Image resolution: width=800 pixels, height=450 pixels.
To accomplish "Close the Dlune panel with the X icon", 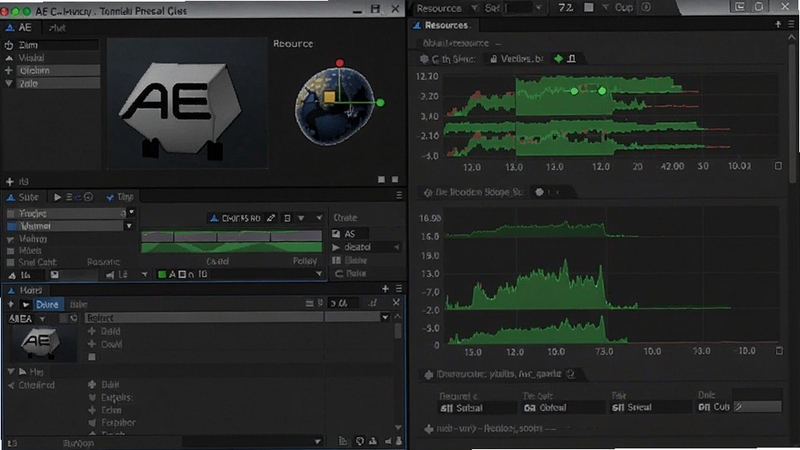I will [396, 303].
